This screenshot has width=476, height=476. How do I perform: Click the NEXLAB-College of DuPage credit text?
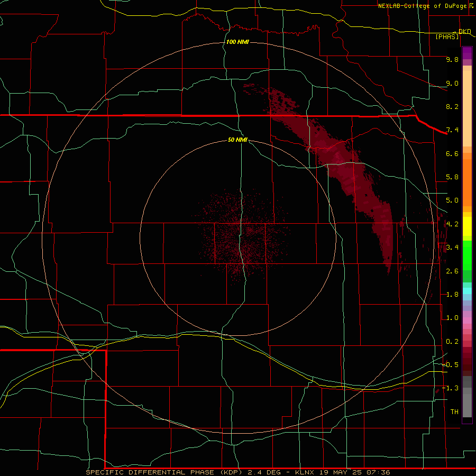(x=422, y=6)
